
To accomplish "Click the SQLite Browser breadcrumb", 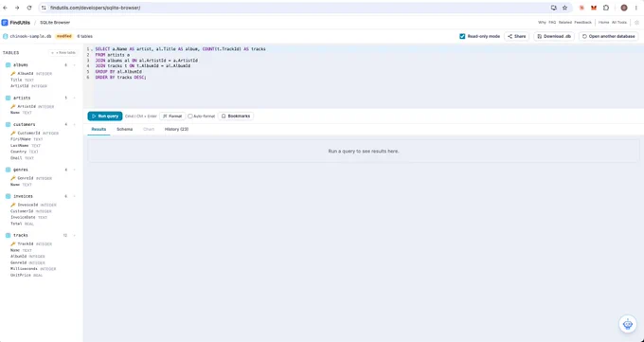I will click(55, 23).
